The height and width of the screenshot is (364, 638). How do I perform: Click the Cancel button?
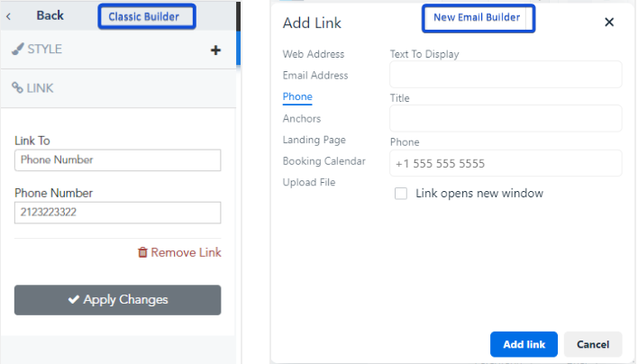(593, 344)
